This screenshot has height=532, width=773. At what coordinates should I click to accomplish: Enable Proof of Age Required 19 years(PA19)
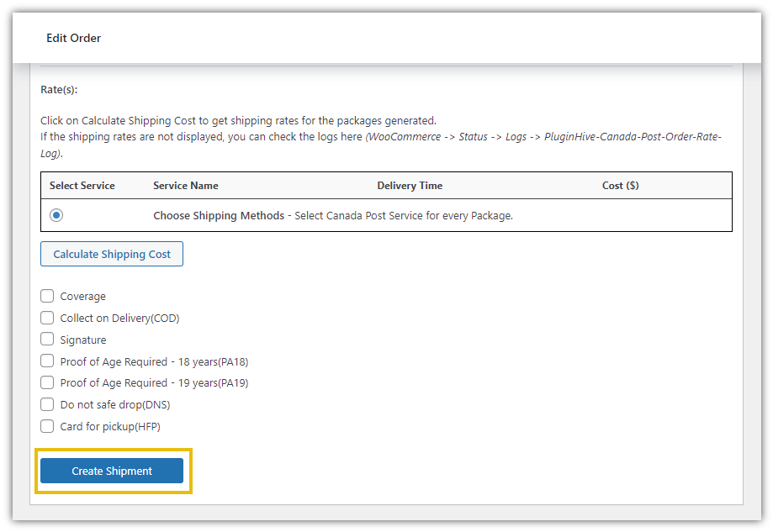point(47,382)
